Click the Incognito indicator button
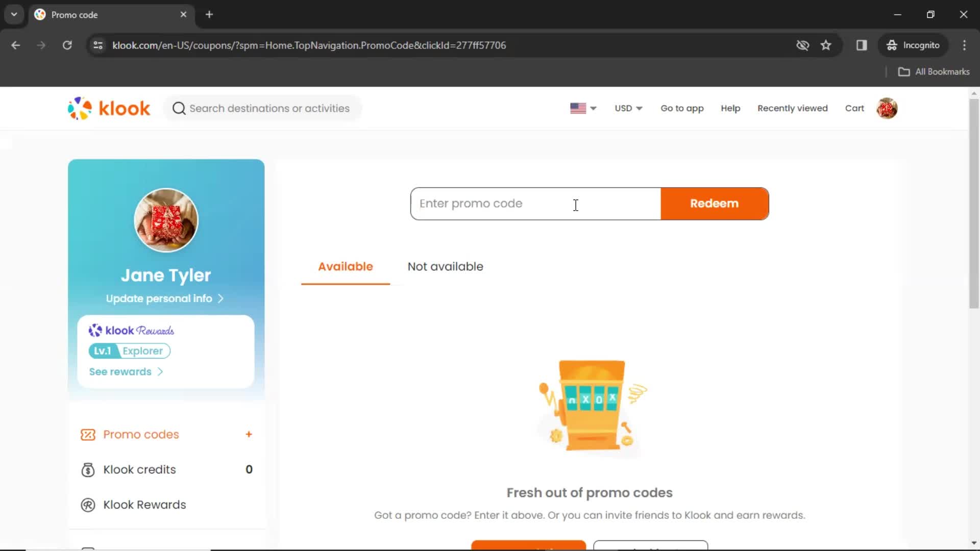 pyautogui.click(x=913, y=45)
